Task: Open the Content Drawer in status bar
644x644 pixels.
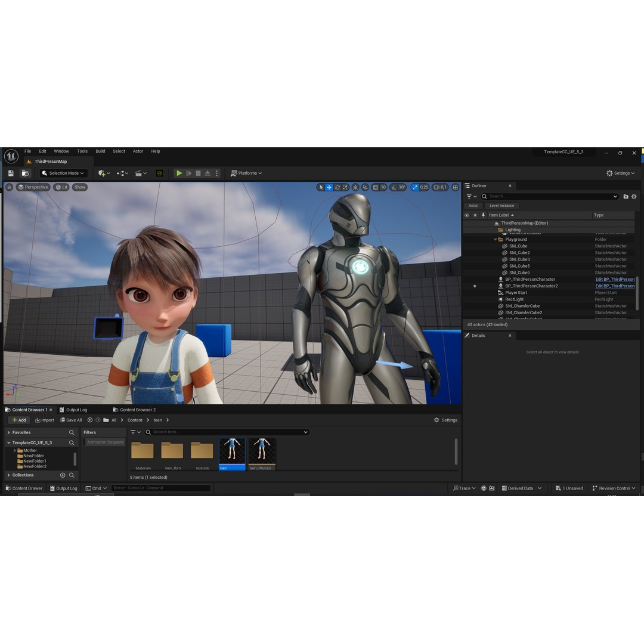Action: [24, 488]
